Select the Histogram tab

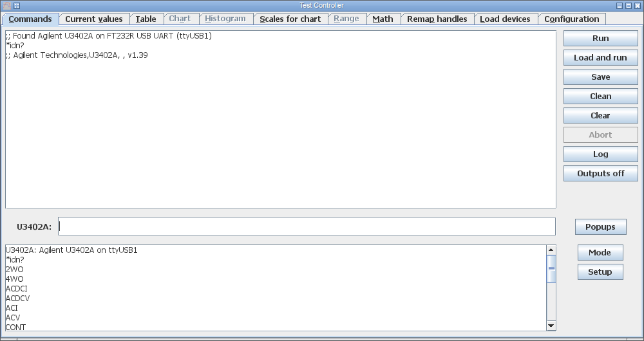point(225,19)
